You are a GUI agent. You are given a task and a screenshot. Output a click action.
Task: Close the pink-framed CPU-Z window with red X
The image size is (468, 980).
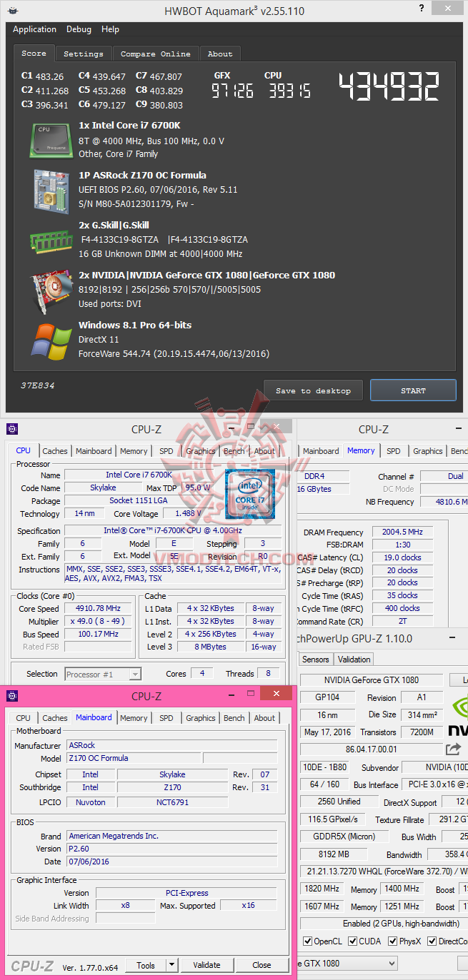pos(275,693)
